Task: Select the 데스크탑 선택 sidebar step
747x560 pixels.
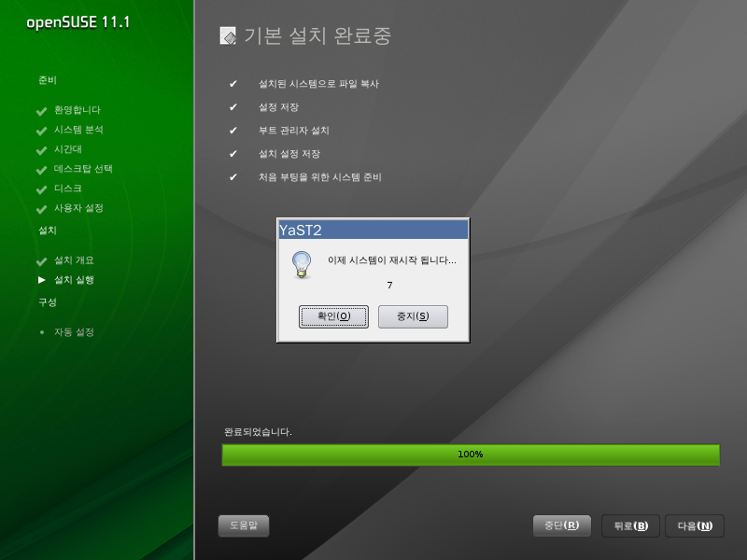Action: tap(83, 169)
